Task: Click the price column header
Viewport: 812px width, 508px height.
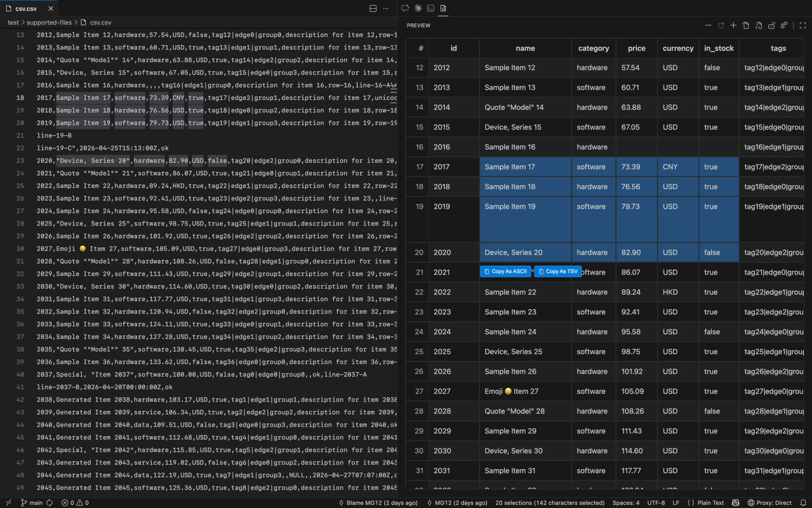Action: (637, 48)
